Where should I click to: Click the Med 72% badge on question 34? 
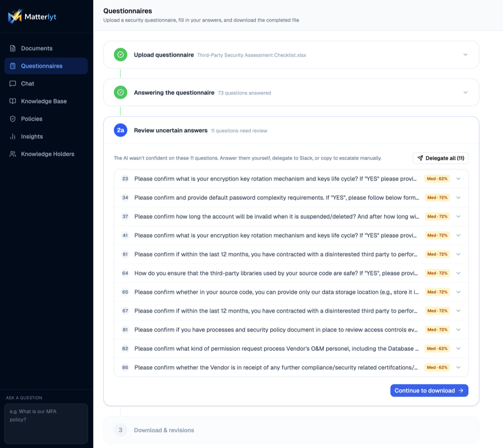pyautogui.click(x=437, y=198)
